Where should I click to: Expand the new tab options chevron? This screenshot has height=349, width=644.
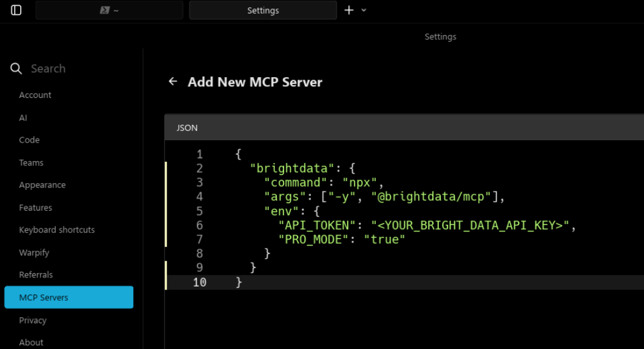[x=364, y=10]
